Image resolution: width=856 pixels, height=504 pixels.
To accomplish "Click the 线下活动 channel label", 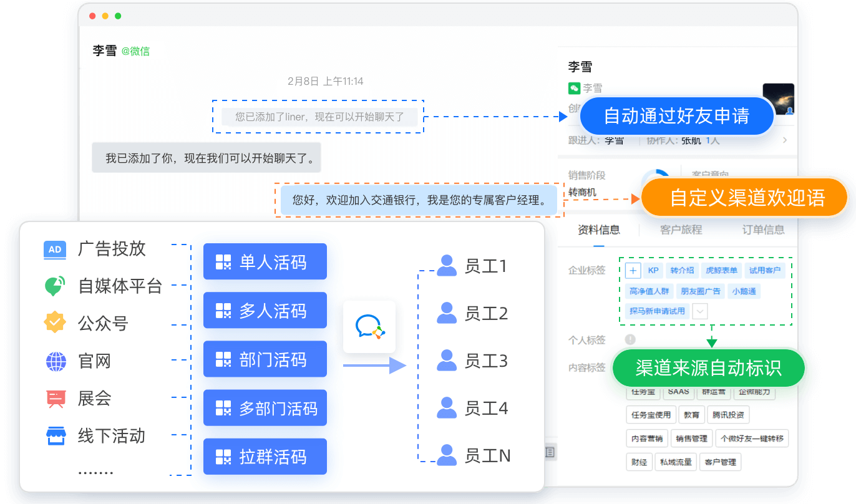I will pos(112,435).
